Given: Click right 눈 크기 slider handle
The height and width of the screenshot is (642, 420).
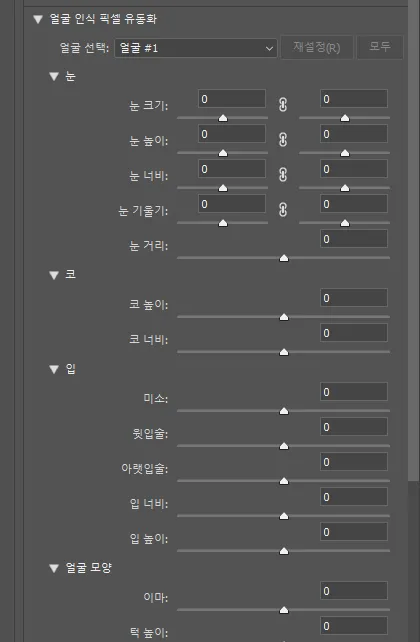Looking at the screenshot, I should (x=345, y=118).
